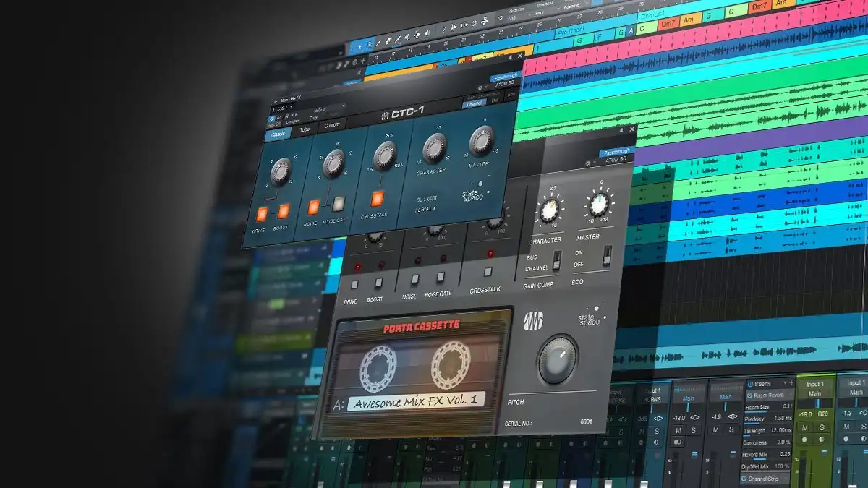Click the Pitch knob in Porta Cassette
The height and width of the screenshot is (488, 868).
click(558, 359)
